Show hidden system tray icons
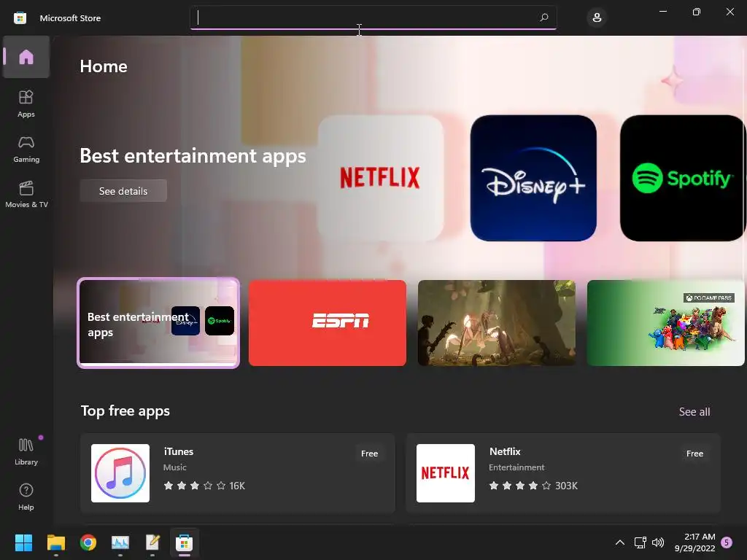This screenshot has width=747, height=560. (x=620, y=542)
